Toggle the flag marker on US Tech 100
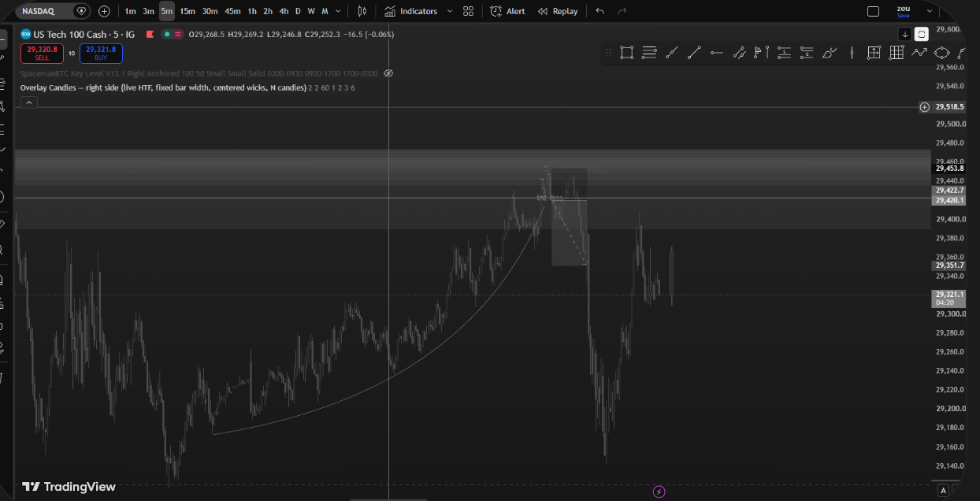The height and width of the screenshot is (501, 980). (x=150, y=34)
